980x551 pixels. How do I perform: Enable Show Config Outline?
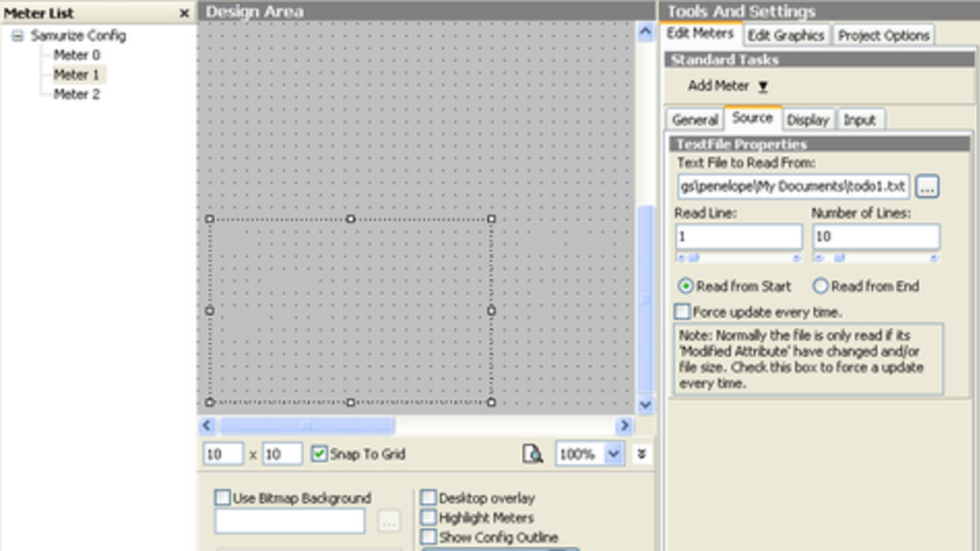coord(429,537)
